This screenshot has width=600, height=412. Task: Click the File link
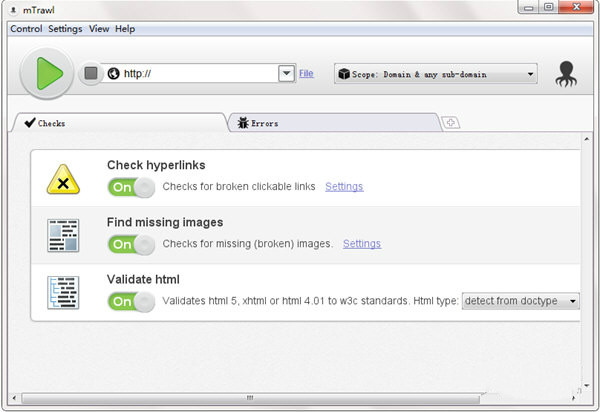coord(306,73)
